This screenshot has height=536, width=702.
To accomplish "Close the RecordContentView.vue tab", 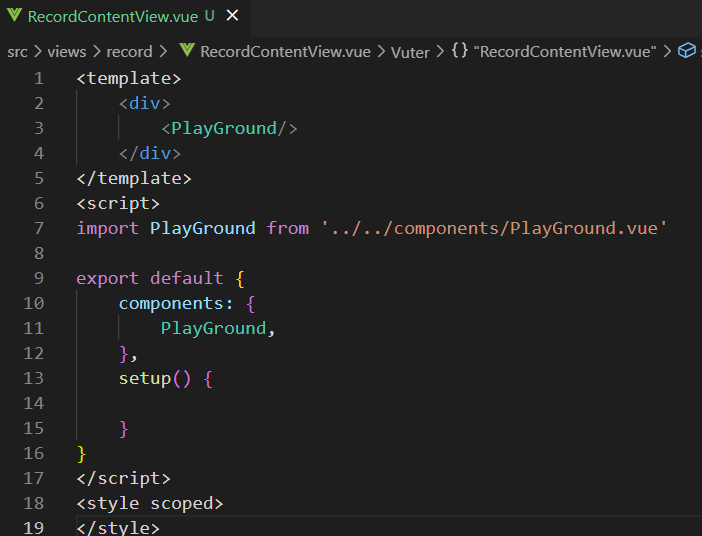I will (232, 16).
